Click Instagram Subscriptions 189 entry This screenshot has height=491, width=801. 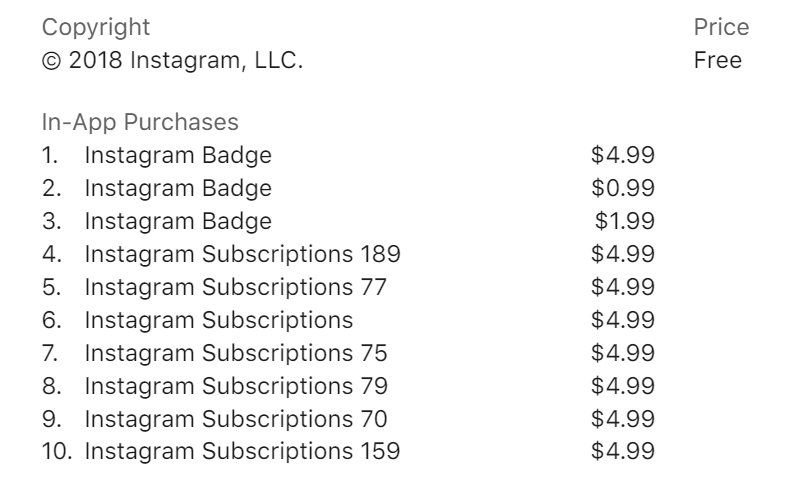(242, 254)
